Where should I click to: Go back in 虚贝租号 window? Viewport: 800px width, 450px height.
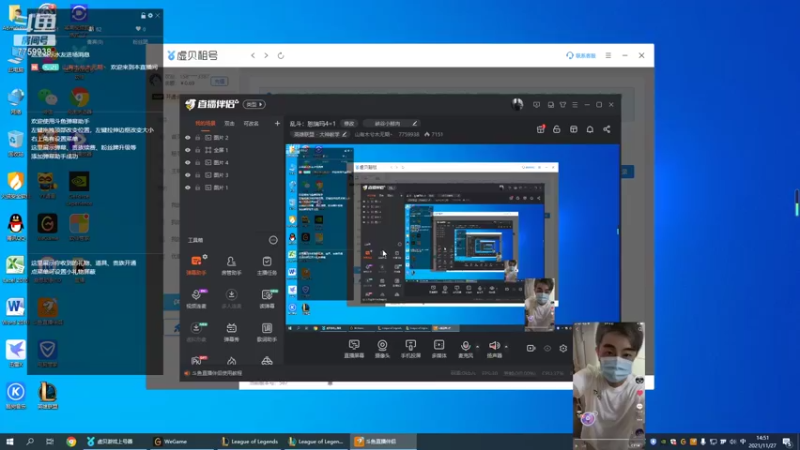click(x=253, y=55)
